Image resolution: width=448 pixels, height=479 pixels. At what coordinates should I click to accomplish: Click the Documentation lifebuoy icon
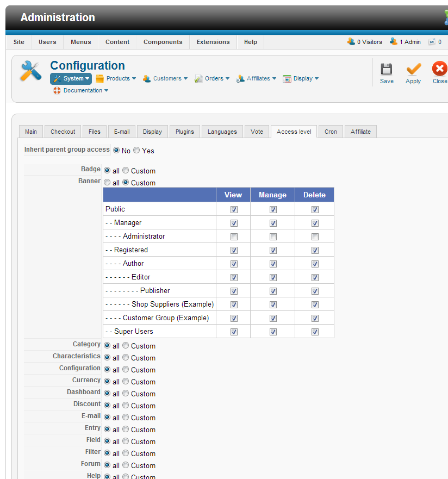[x=57, y=90]
